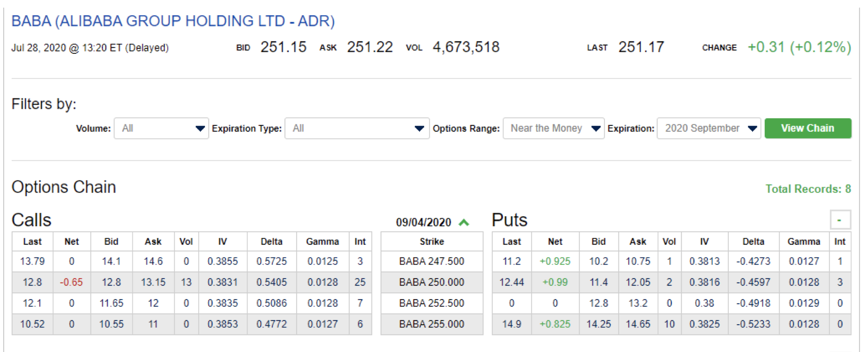868x352 pixels.
Task: Click Calls last price 13.79
Action: coord(32,261)
